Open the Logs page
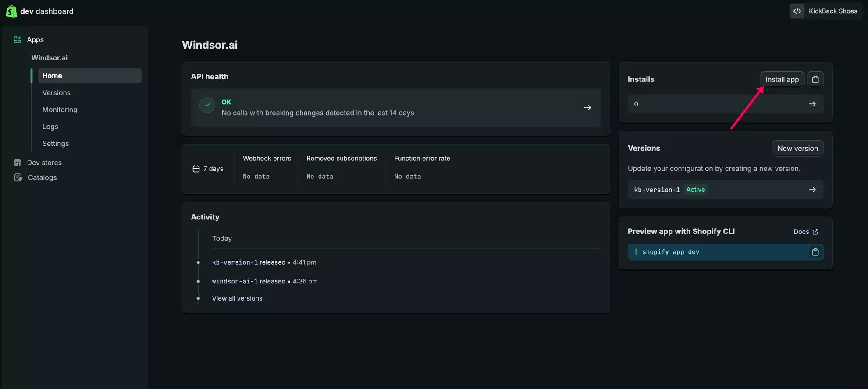The height and width of the screenshot is (389, 868). [x=50, y=127]
